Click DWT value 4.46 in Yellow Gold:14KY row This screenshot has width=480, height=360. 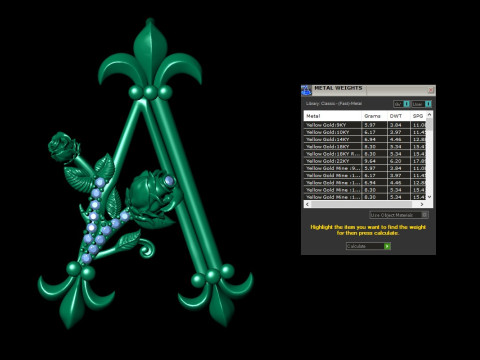[396, 139]
